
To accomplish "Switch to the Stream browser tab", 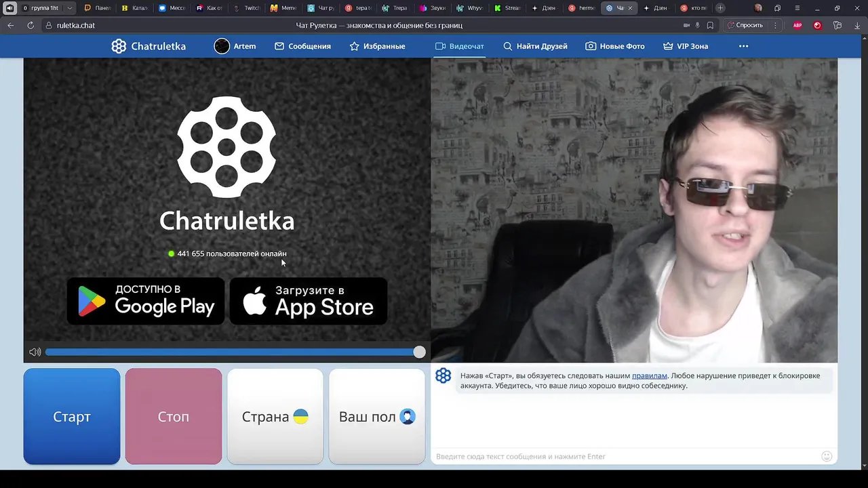I will tap(506, 8).
